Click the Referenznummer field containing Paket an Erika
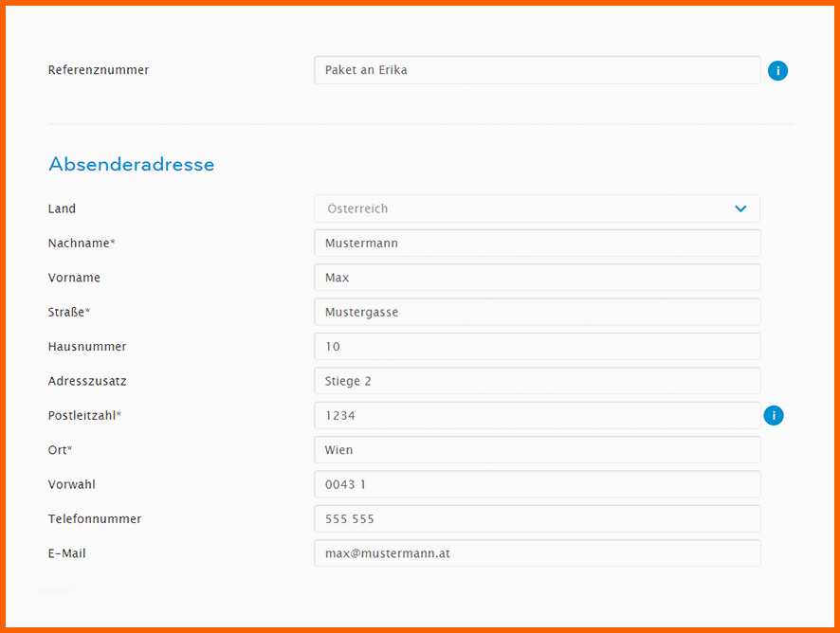840x633 pixels. tap(537, 70)
